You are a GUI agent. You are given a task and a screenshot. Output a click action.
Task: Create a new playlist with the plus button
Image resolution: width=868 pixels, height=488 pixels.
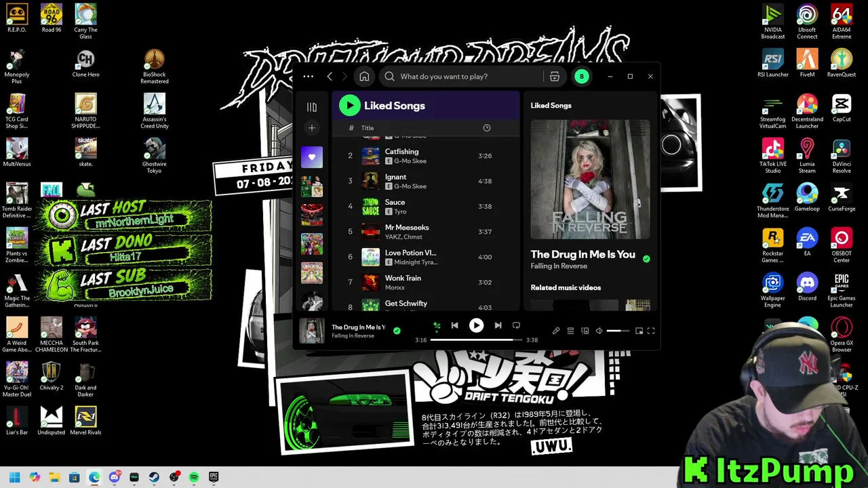[312, 128]
